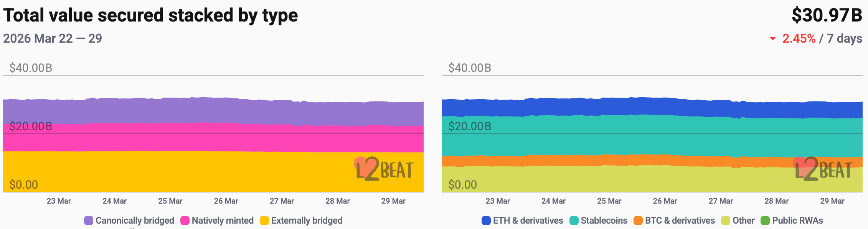Click the purple Canonically bridged chart area
868x229 pixels.
192,111
